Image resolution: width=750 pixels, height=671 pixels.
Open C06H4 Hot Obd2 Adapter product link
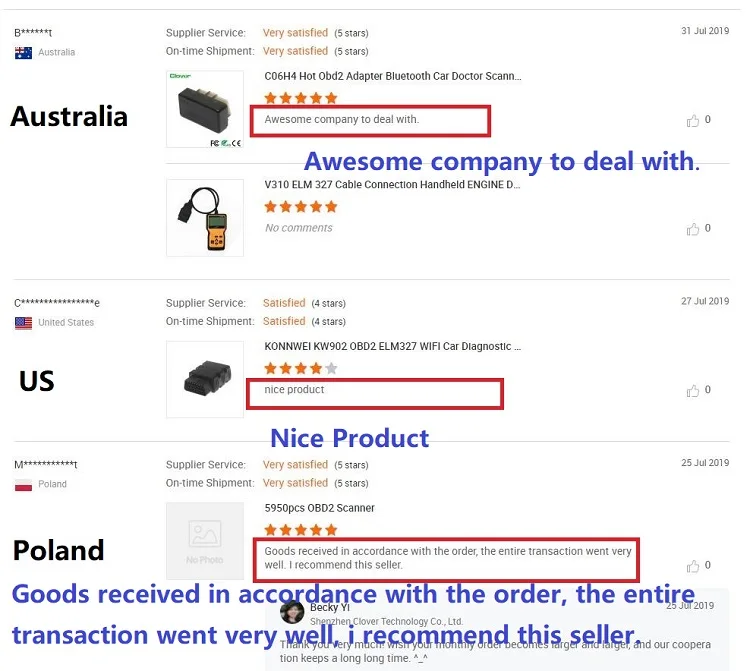coord(392,76)
